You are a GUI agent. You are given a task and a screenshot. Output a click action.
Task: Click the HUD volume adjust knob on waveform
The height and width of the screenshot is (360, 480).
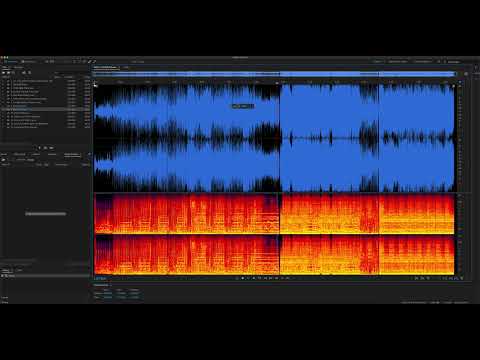(243, 106)
